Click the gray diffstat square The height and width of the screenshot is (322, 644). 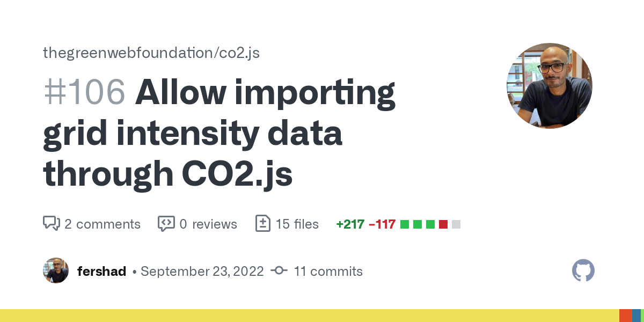click(x=456, y=224)
